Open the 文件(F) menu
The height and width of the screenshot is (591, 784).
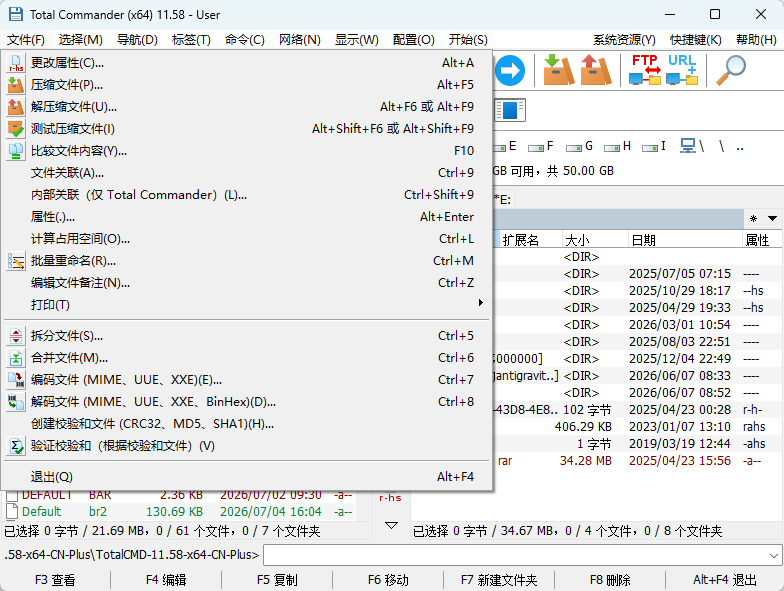click(26, 40)
